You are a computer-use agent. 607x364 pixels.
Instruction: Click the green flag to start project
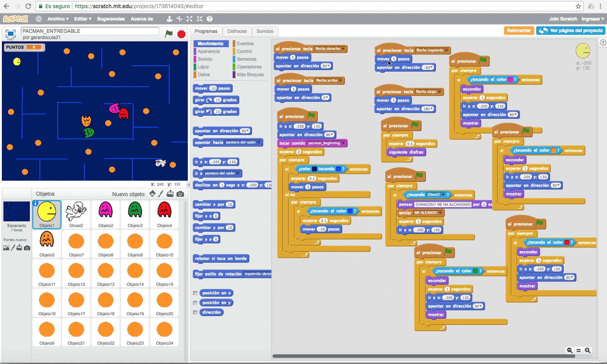click(168, 34)
